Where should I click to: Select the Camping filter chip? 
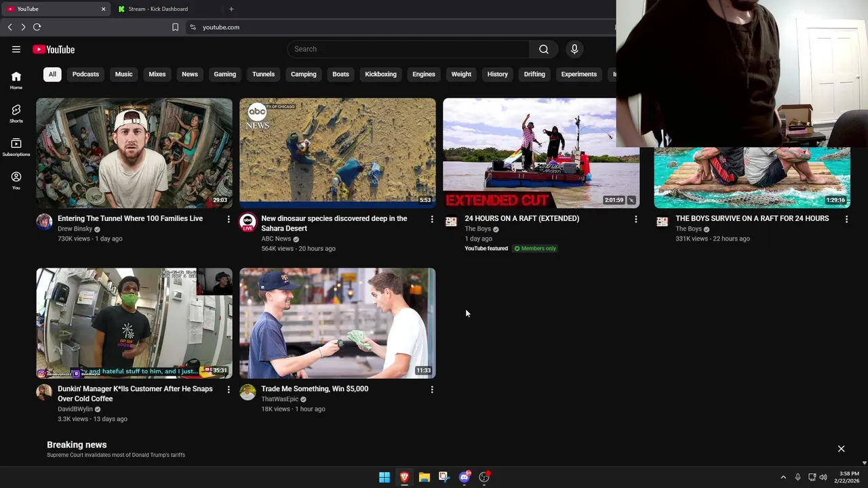pos(304,74)
